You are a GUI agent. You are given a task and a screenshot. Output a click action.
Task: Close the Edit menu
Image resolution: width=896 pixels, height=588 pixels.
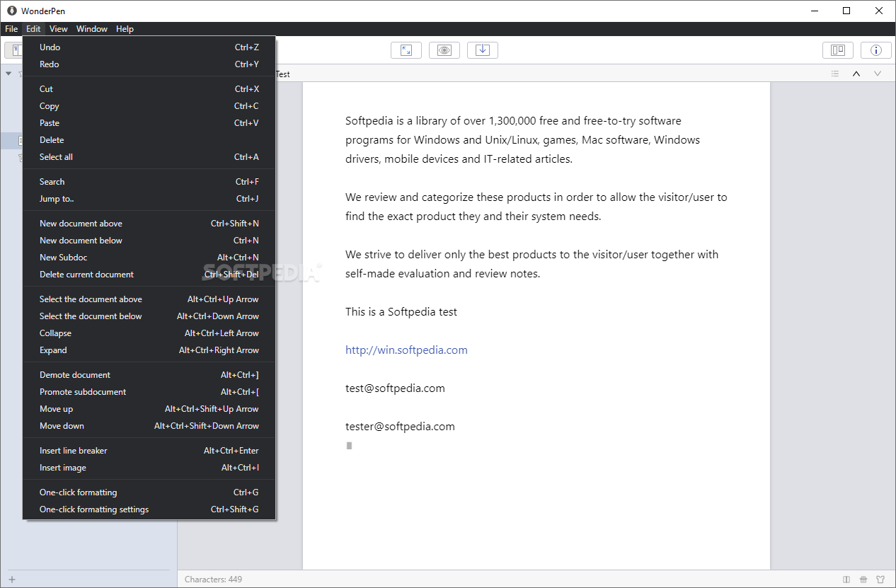coord(33,29)
